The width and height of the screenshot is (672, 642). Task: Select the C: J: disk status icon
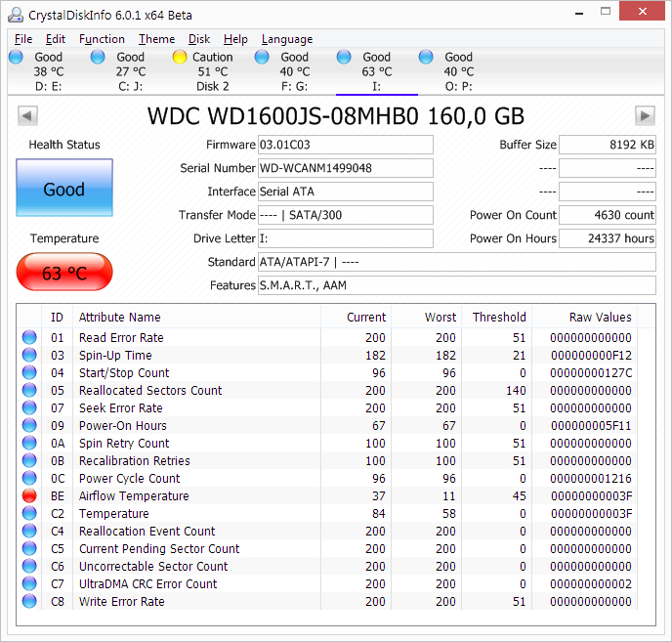click(x=98, y=57)
